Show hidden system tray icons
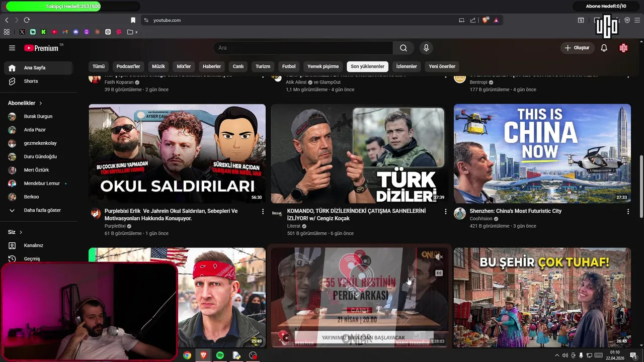 coord(557,355)
